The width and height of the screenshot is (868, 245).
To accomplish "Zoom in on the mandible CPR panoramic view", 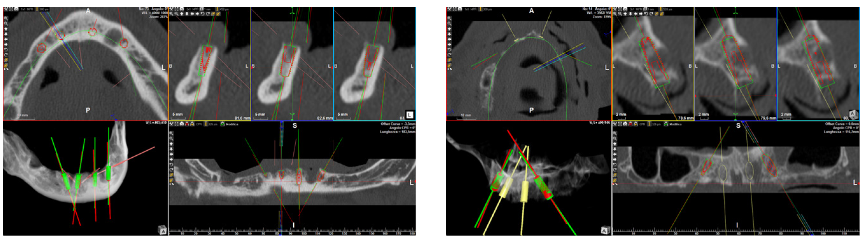I will click(171, 133).
